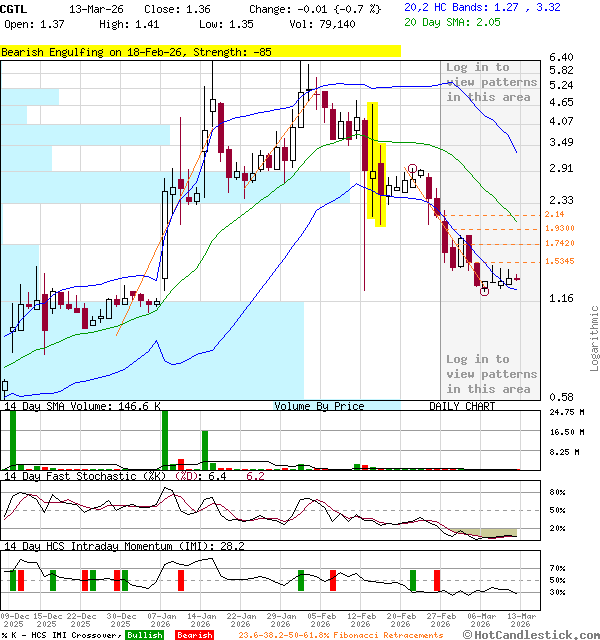The image size is (600, 640).
Task: Click the 1.5345 Fibonacci retracement label
Action: tap(559, 261)
